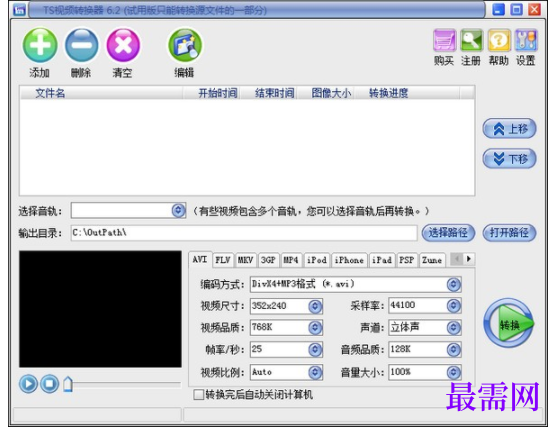The image size is (558, 428).
Task: Click the pink Clear (清空) list icon
Action: (123, 45)
